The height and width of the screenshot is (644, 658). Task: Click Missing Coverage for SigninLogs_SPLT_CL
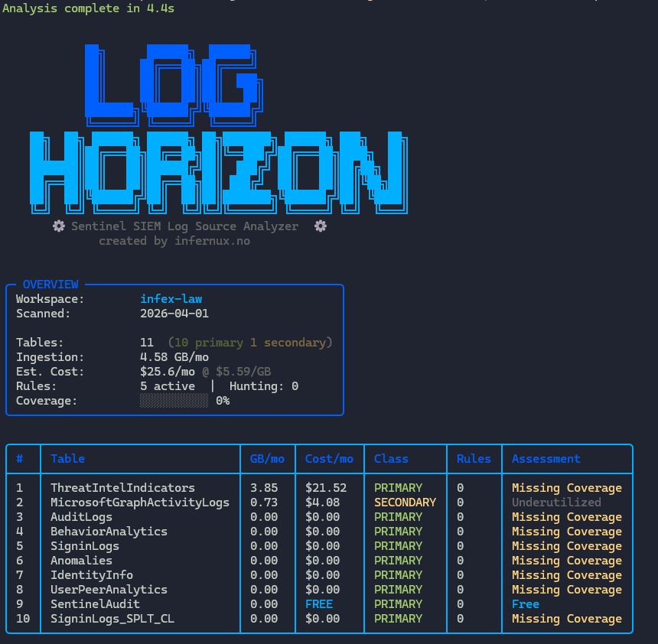tap(567, 619)
